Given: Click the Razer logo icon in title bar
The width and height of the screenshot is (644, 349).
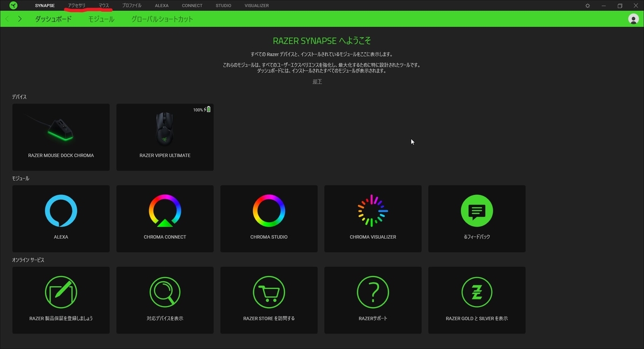Looking at the screenshot, I should tap(13, 5).
